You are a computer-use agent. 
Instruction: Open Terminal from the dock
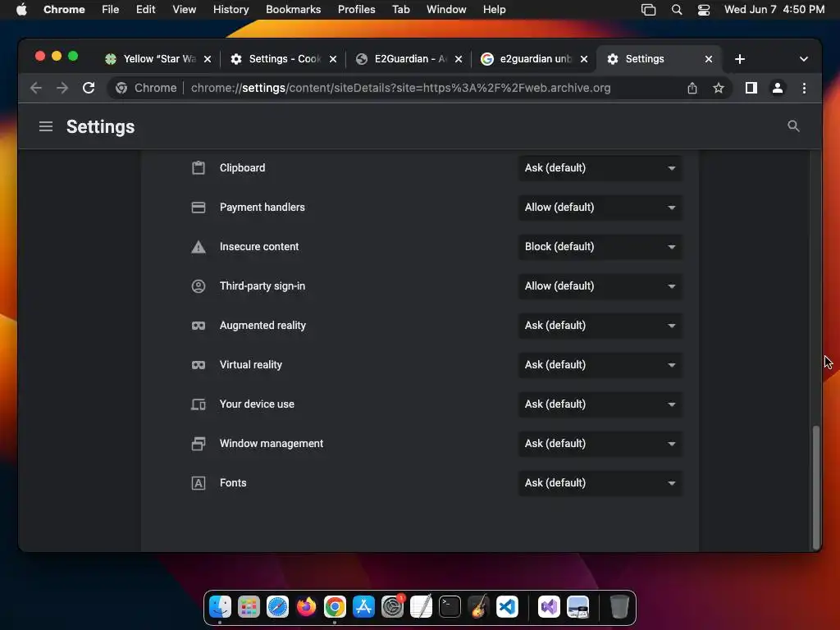450,607
